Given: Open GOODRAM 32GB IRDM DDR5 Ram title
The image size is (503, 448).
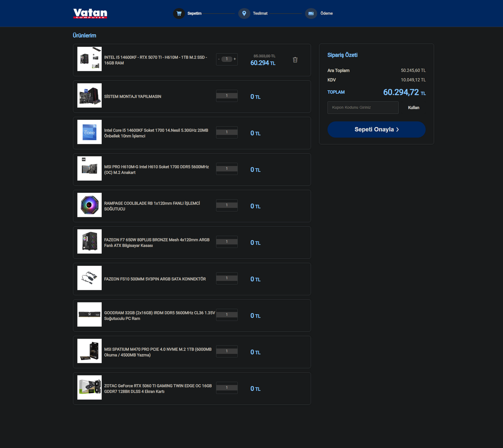Looking at the screenshot, I should coord(160,316).
